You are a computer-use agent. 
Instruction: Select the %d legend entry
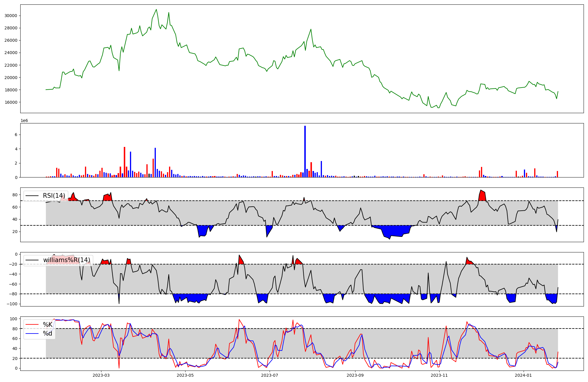(48, 334)
